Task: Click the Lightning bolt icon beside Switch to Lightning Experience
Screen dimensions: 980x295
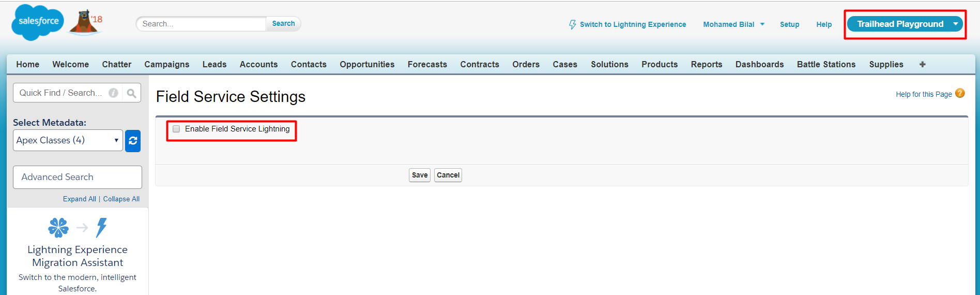Action: [573, 24]
